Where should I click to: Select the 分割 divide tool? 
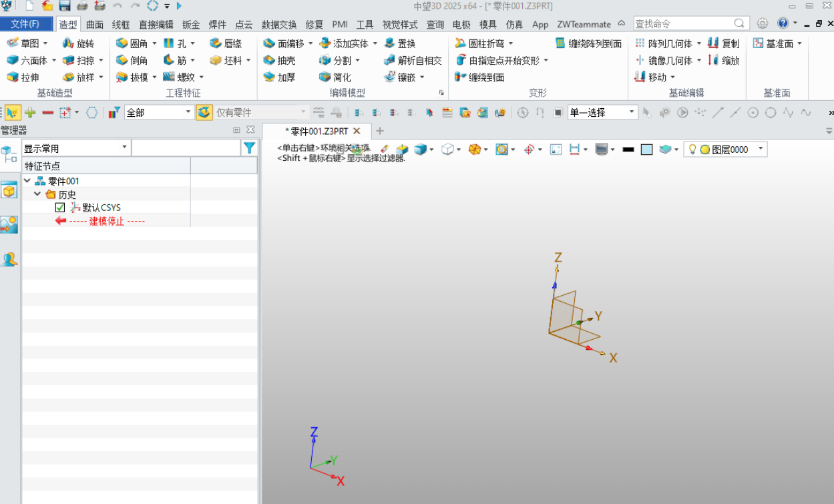click(335, 60)
